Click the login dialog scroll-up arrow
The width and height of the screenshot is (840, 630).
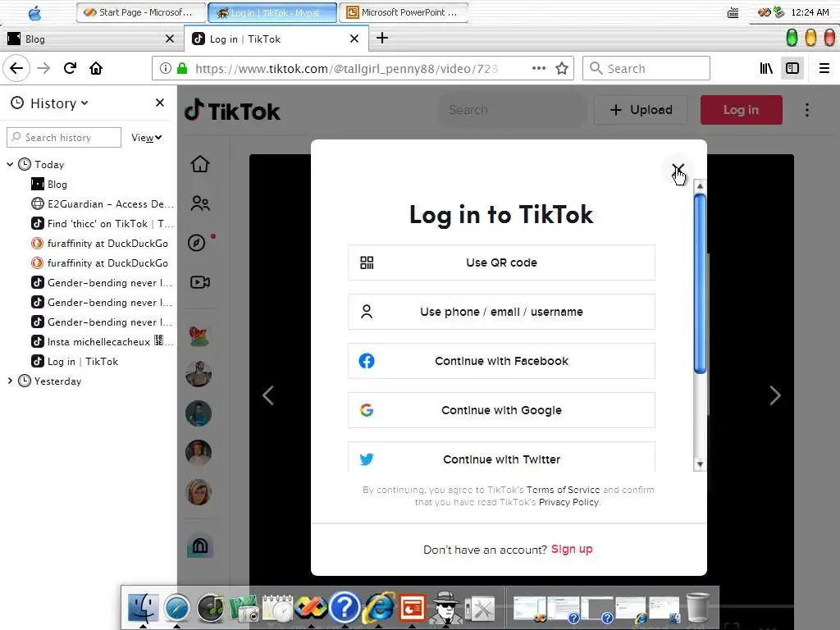700,186
